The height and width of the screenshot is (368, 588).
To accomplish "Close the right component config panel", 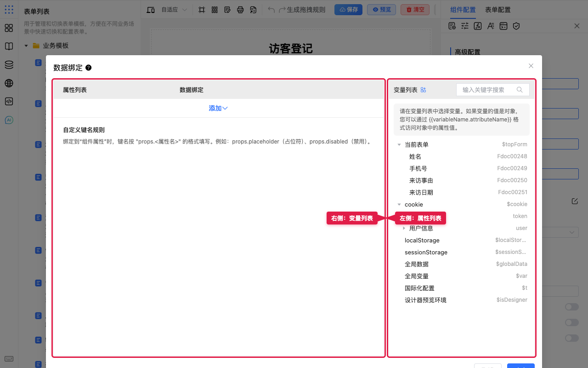I will coord(577,26).
